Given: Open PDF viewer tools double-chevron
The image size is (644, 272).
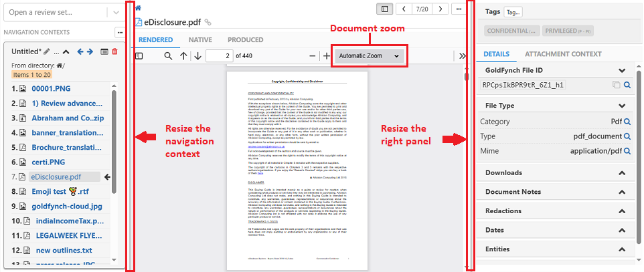Looking at the screenshot, I should [x=463, y=56].
